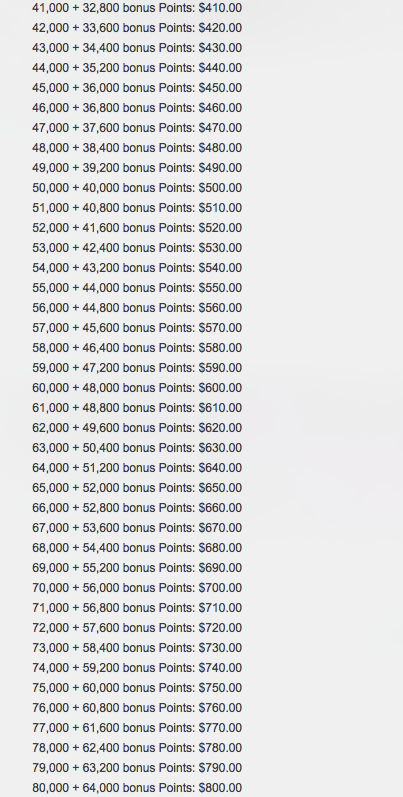Screen dimensions: 403x797
Task: Select the 50,000 + 40,000 bonus Points row
Action: pyautogui.click(x=137, y=188)
